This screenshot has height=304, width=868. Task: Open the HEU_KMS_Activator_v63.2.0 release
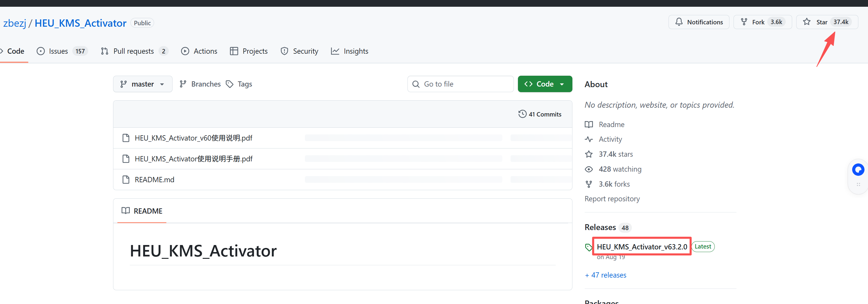click(x=642, y=247)
